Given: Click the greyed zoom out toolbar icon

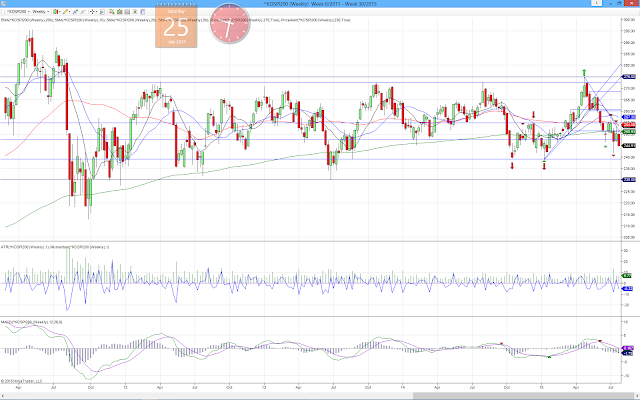Looking at the screenshot, I should click(83, 12).
